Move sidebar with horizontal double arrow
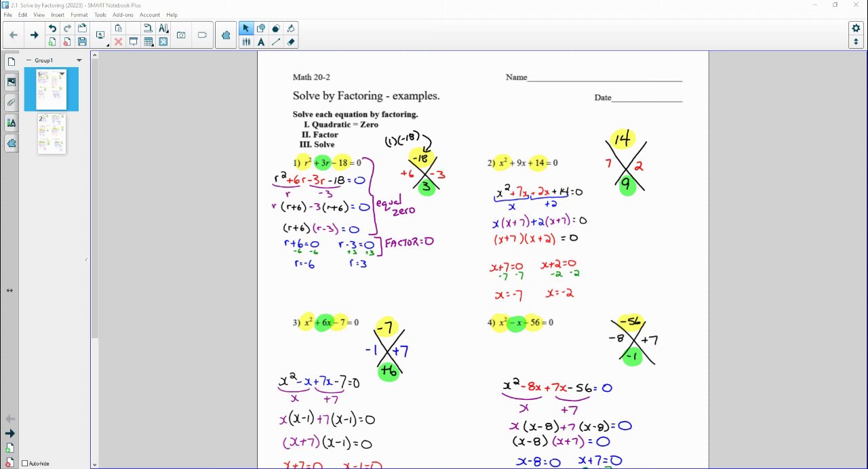Screen dimensions: 868x469 click(x=9, y=290)
